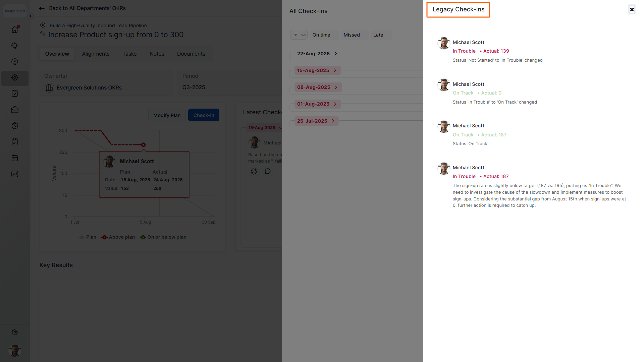Open the calendar sidebar icon
Viewport: 644px width, 362px height.
pyautogui.click(x=15, y=158)
